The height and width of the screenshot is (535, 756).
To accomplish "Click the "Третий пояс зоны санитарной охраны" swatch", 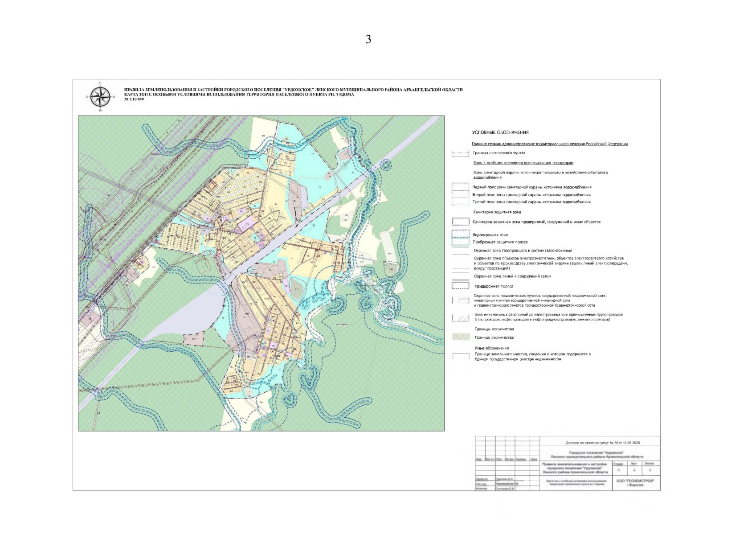I will click(x=460, y=202).
